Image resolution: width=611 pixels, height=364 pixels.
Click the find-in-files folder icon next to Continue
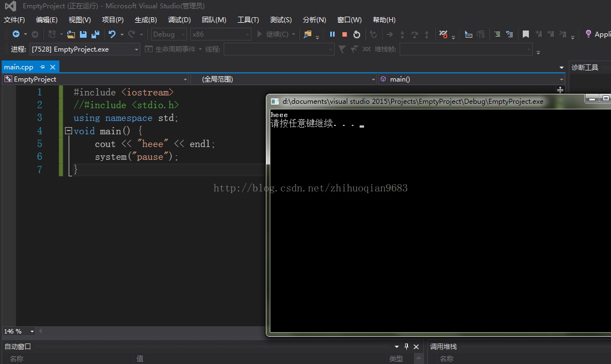307,34
